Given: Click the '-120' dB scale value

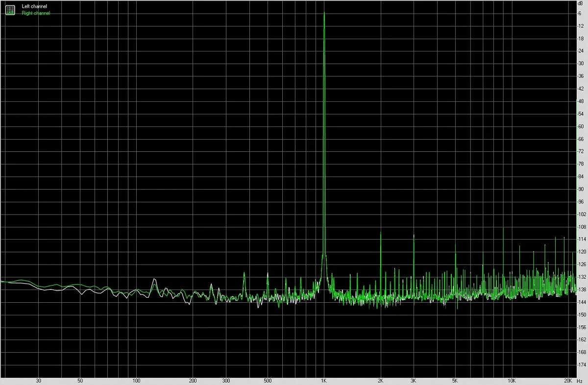Looking at the screenshot, I should click(582, 252).
